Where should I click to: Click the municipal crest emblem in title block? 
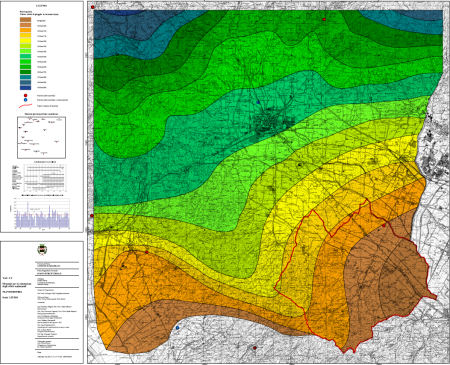pyautogui.click(x=42, y=249)
